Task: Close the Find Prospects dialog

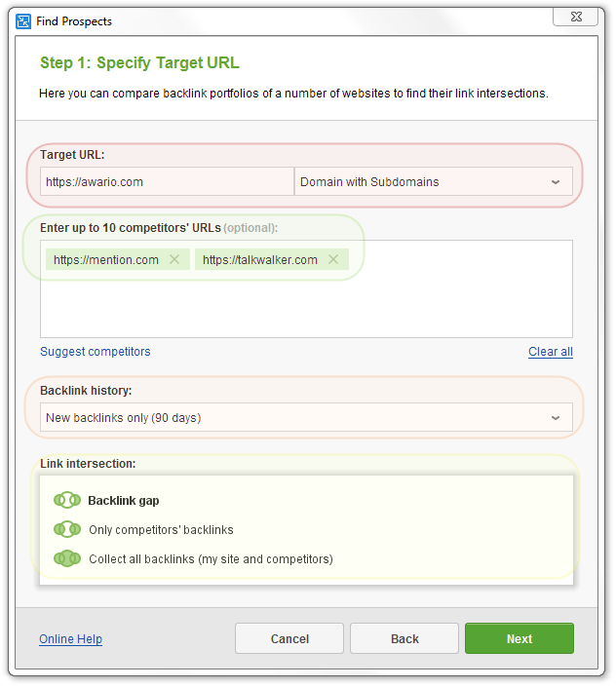Action: point(575,17)
